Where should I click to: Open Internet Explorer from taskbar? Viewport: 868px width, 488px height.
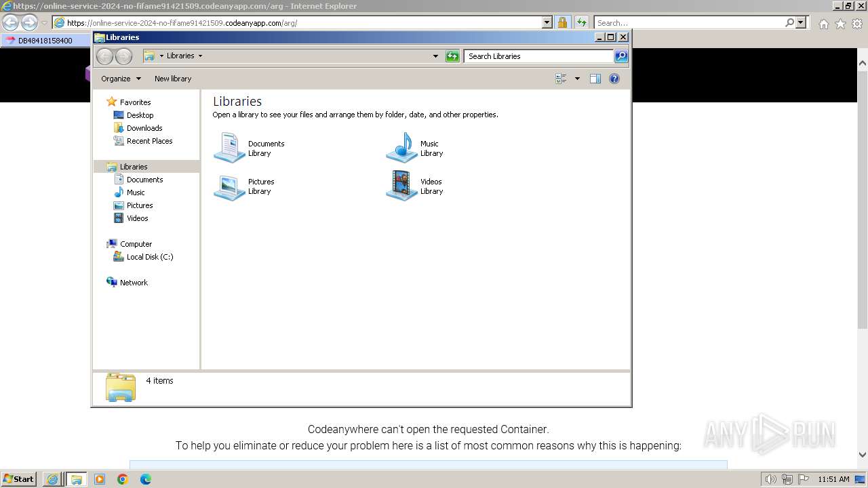click(52, 479)
